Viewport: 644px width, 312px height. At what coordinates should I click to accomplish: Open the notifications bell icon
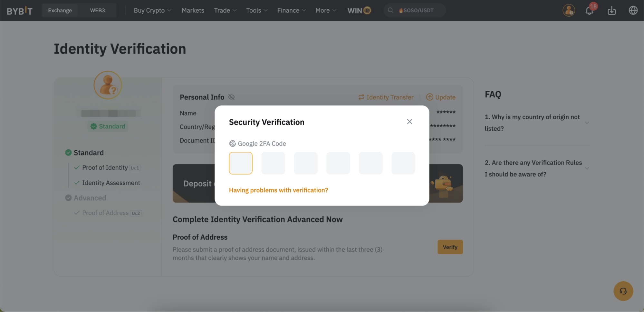pos(589,11)
